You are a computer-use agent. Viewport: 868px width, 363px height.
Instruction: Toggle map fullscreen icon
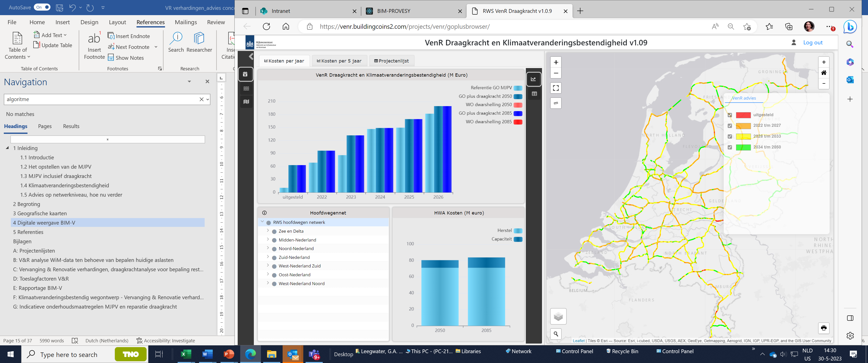click(556, 88)
